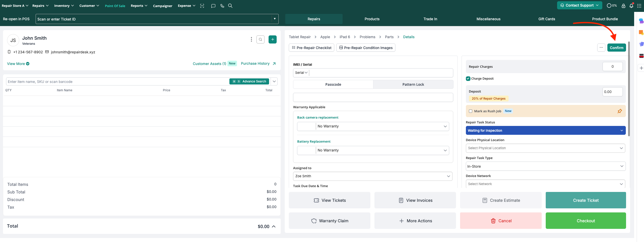Viewport: 644px width, 242px height.
Task: Click the item name search field
Action: pyautogui.click(x=117, y=82)
